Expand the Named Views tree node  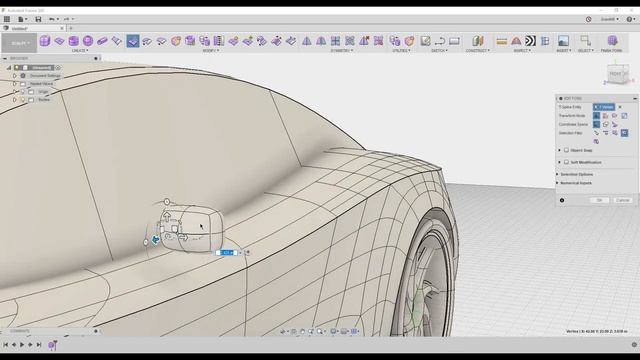click(x=15, y=84)
